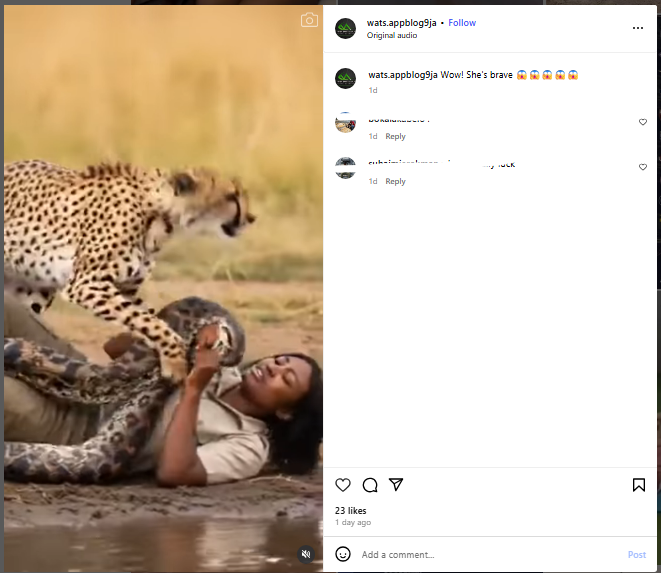Like the first comment with its heart
This screenshot has width=661, height=573.
pos(642,122)
